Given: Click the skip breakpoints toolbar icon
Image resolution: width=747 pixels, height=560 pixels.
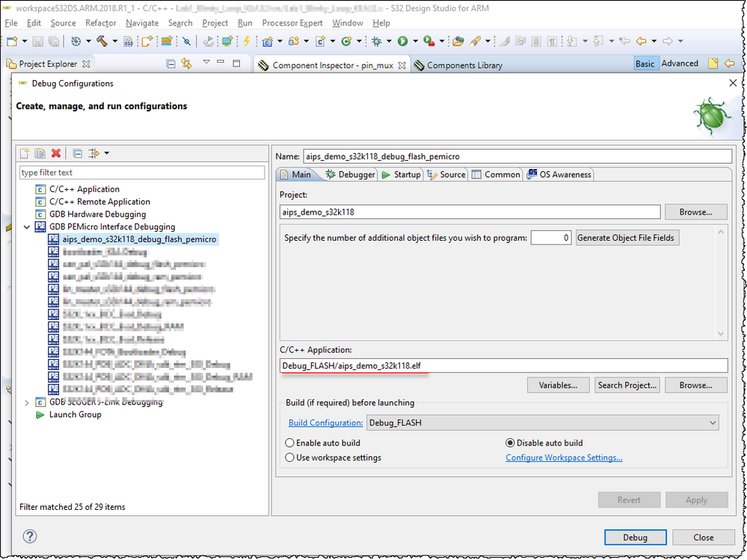Looking at the screenshot, I should click(x=187, y=41).
